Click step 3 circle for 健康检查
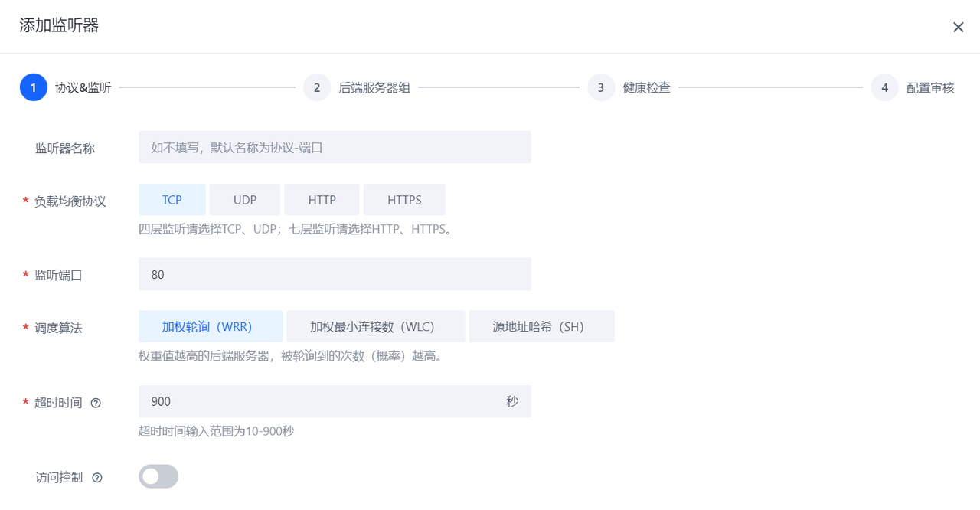The image size is (980, 510). coord(601,87)
